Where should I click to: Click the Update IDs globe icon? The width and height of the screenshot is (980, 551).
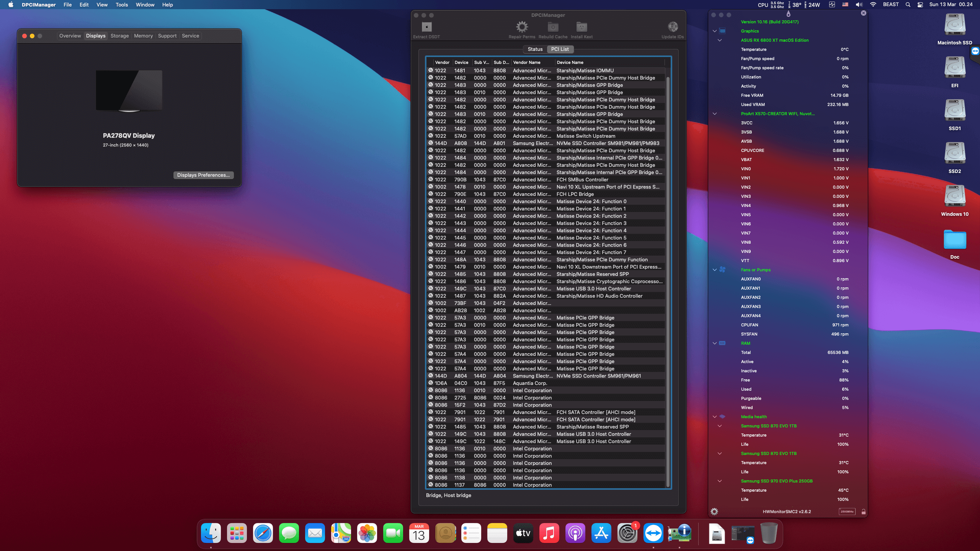click(x=673, y=27)
